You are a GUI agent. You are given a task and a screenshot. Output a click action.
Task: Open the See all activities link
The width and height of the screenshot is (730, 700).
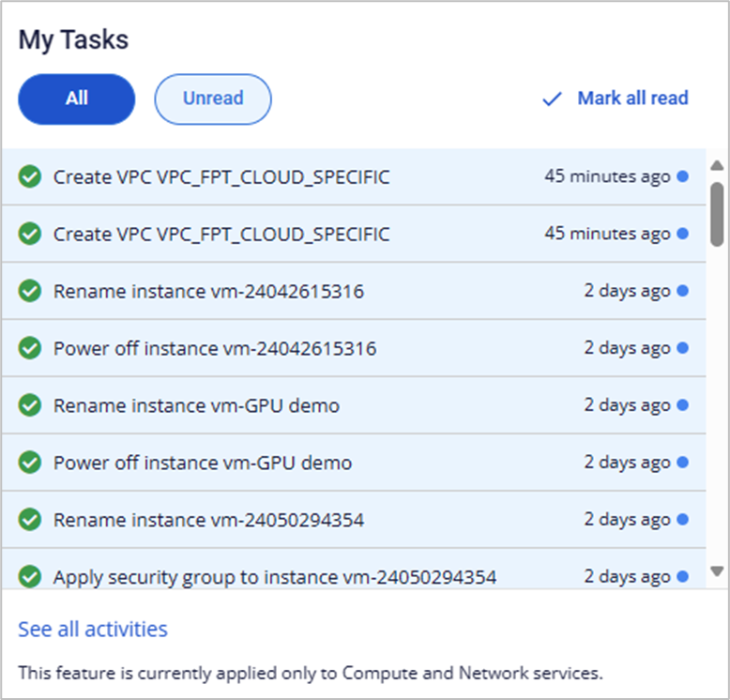tap(93, 629)
